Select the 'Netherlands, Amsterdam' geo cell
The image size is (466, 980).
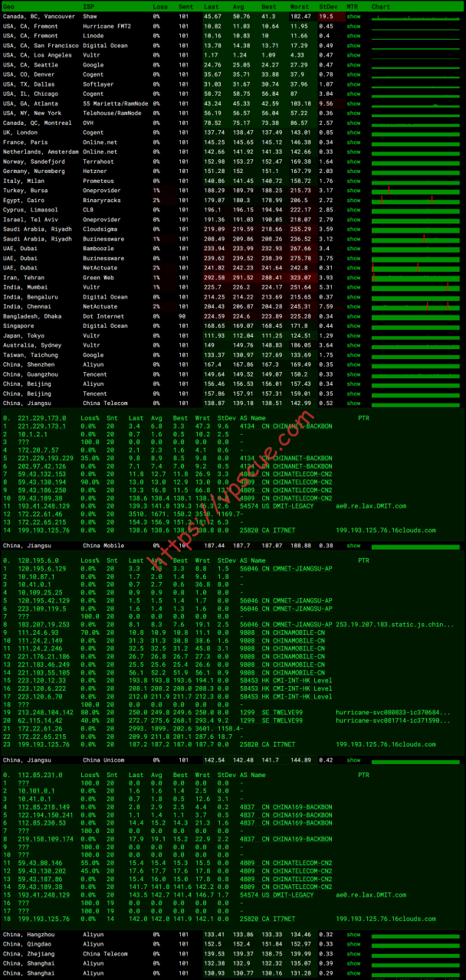coord(41,152)
